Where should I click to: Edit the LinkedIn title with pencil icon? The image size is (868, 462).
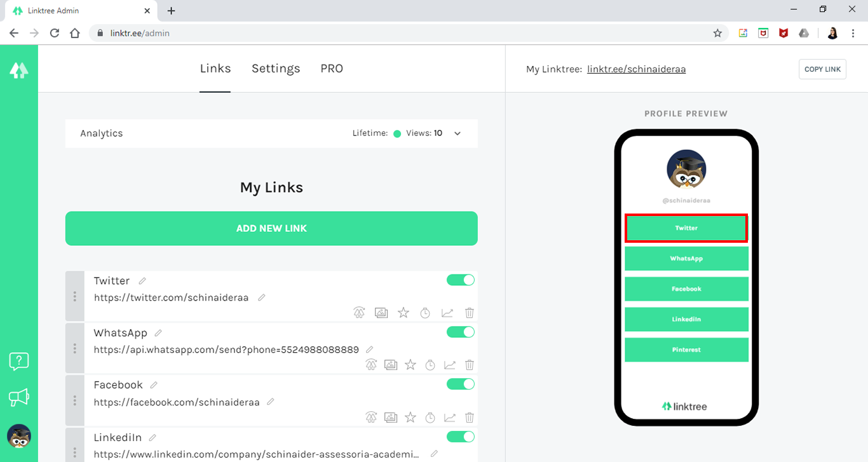153,438
